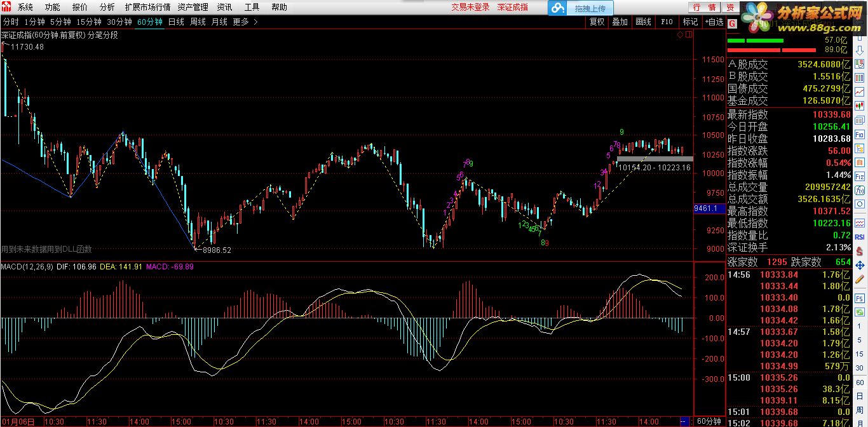Click the 拖拽上传 button
The image size is (868, 427).
coord(591,8)
